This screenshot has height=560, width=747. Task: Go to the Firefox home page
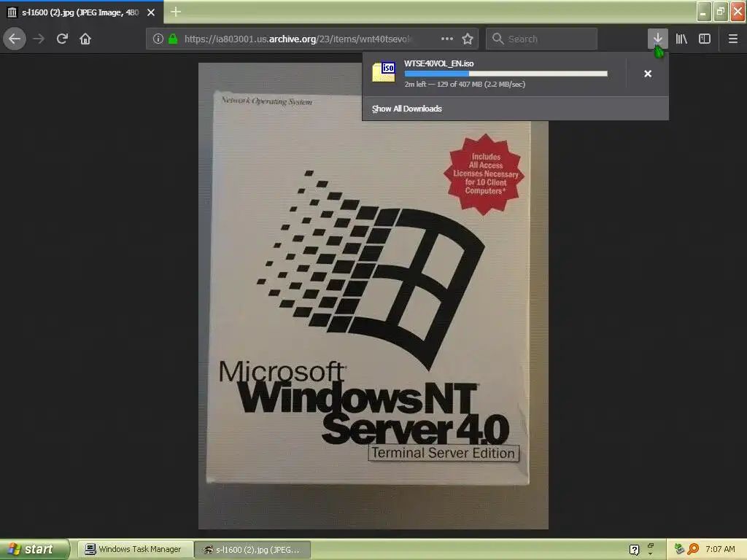point(85,39)
